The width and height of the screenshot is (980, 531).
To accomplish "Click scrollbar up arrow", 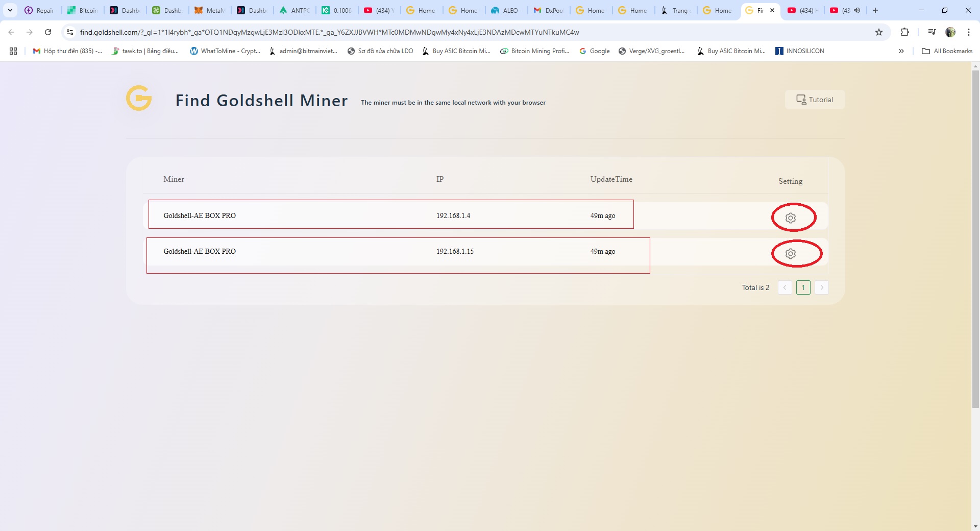I will tap(975, 66).
